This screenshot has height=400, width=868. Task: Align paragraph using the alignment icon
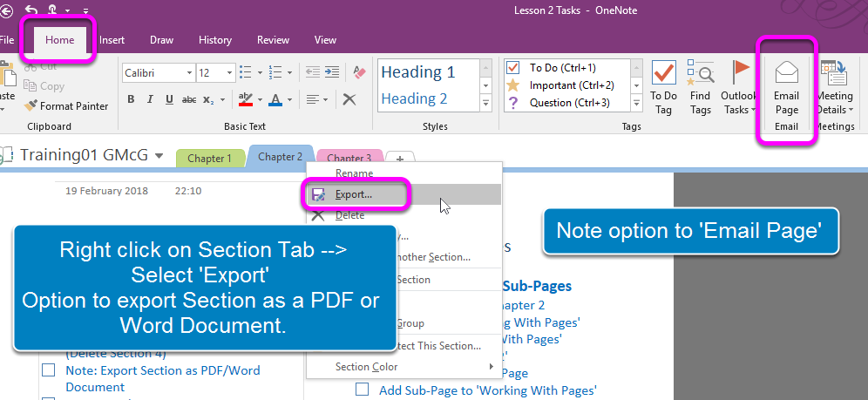pos(314,99)
